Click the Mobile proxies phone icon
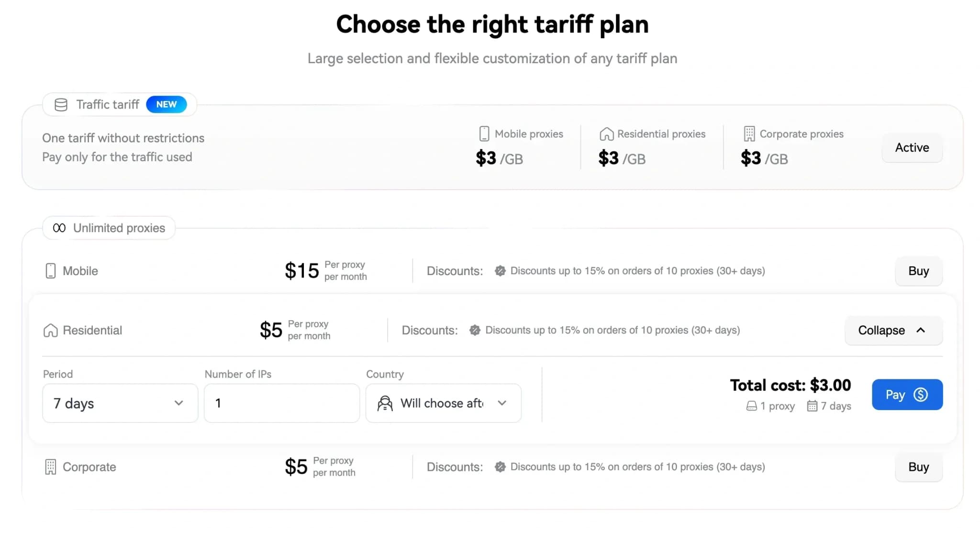The image size is (980, 533). click(484, 134)
